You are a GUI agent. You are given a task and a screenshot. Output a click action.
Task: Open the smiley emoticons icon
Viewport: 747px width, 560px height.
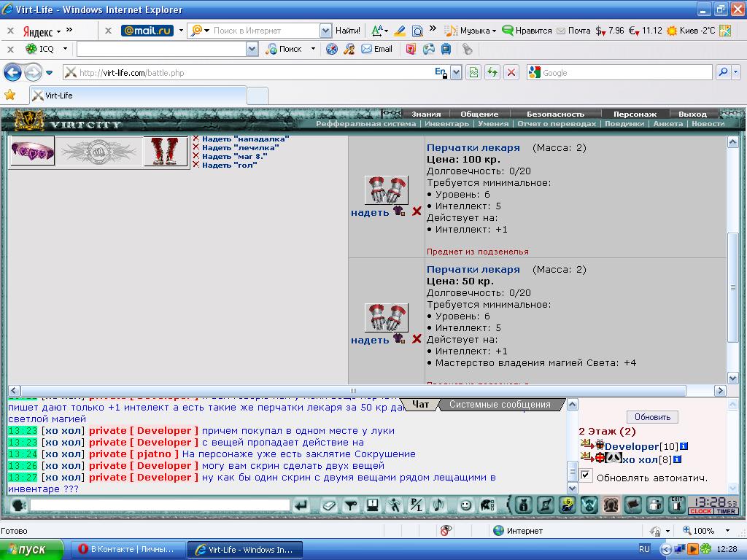pos(465,505)
